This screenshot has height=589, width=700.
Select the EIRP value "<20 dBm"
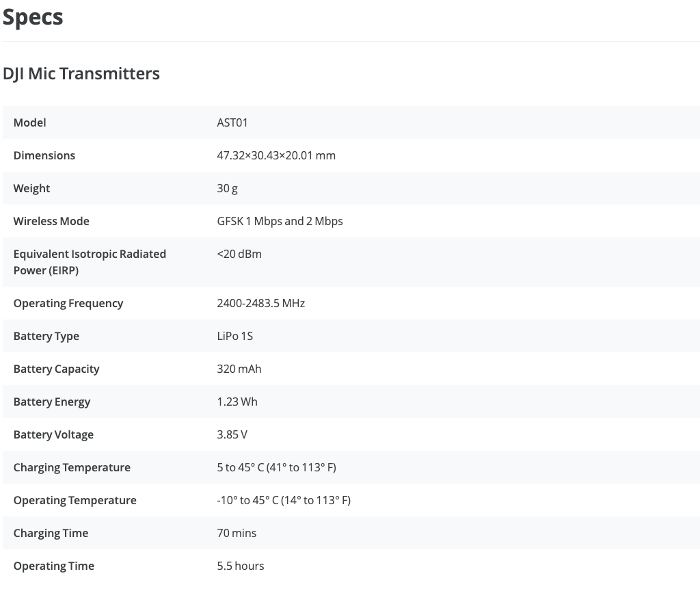point(239,254)
